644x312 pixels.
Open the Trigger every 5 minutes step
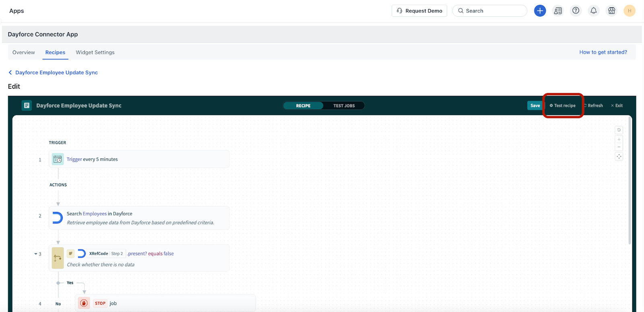[139, 159]
